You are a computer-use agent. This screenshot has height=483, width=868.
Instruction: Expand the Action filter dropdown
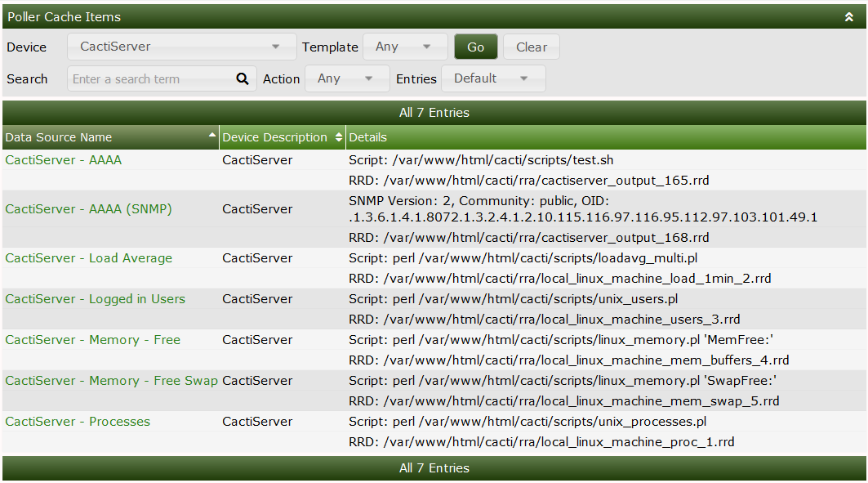point(346,79)
